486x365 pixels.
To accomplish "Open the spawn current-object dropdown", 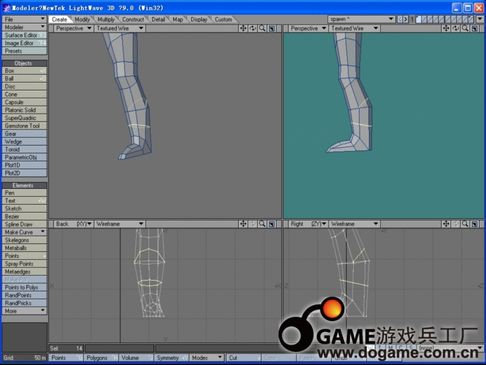I will 362,19.
